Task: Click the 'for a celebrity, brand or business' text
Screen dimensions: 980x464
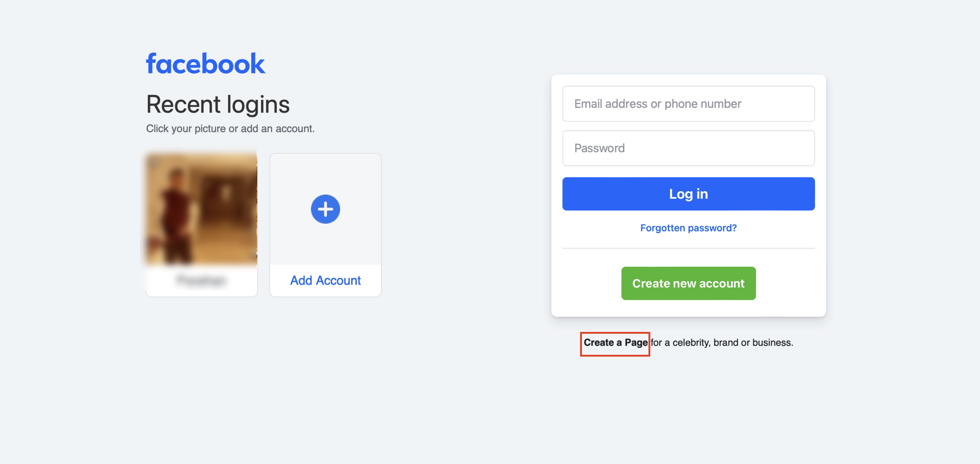Action: point(722,343)
